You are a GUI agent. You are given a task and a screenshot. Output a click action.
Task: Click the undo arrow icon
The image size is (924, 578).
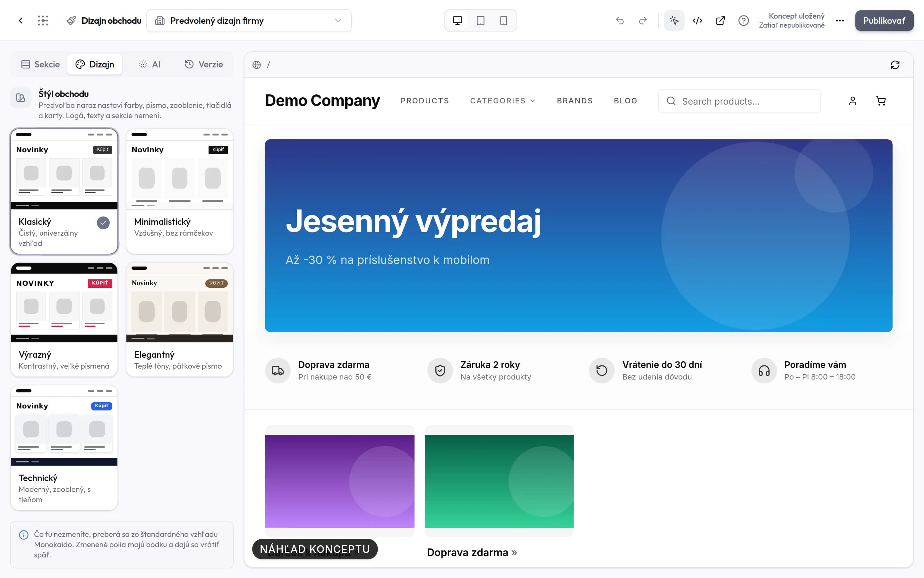click(620, 21)
